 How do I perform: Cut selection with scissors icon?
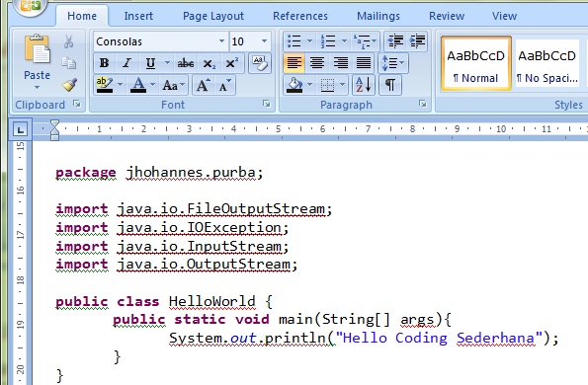pyautogui.click(x=68, y=41)
